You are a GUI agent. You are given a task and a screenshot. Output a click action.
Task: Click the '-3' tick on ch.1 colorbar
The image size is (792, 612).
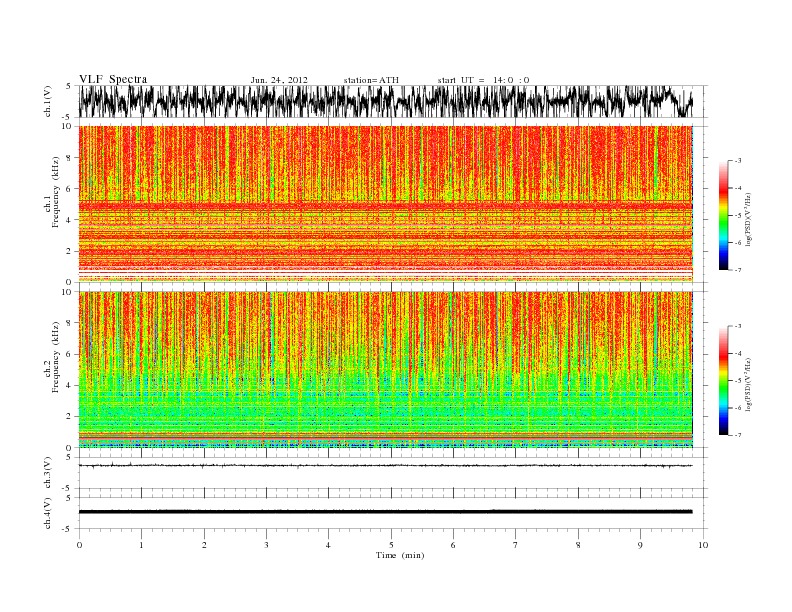click(x=738, y=161)
